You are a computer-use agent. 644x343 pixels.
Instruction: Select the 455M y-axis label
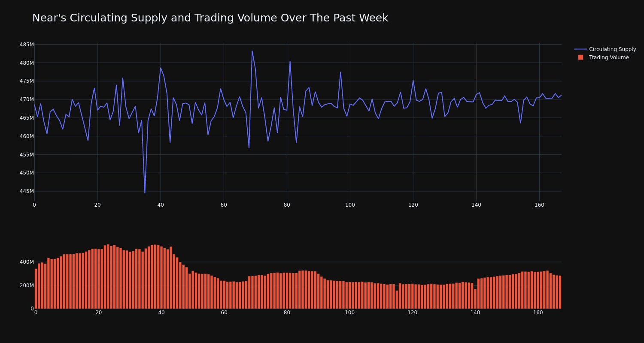click(x=27, y=155)
